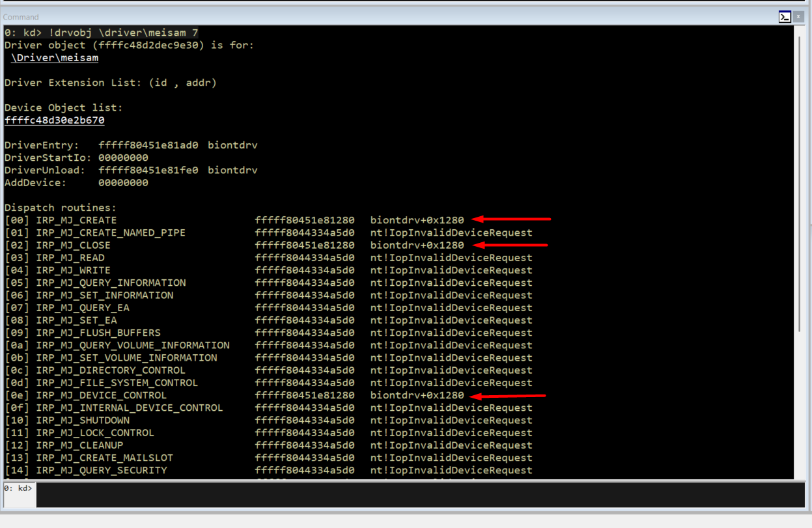Click the IRP_MJ_READ dispatch entry name

click(x=70, y=258)
